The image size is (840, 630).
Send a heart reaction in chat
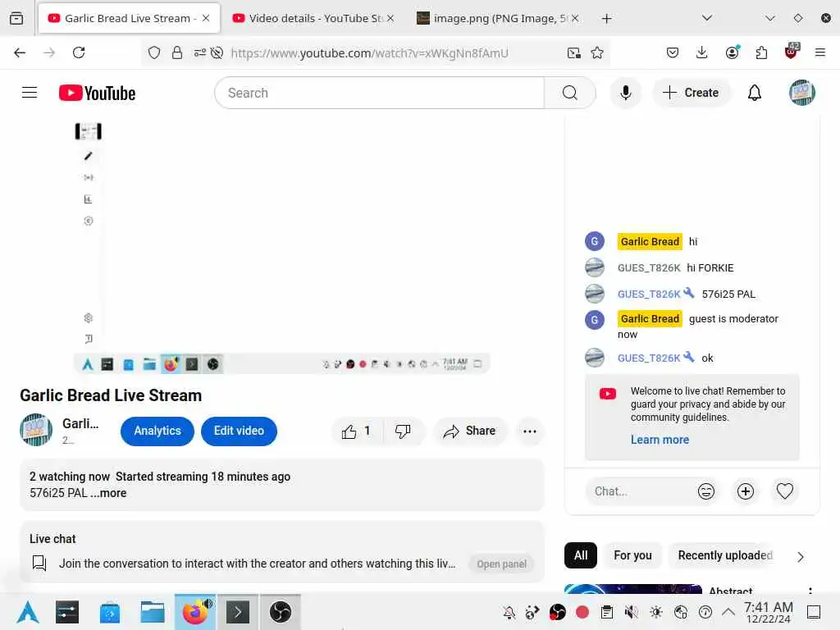point(784,491)
